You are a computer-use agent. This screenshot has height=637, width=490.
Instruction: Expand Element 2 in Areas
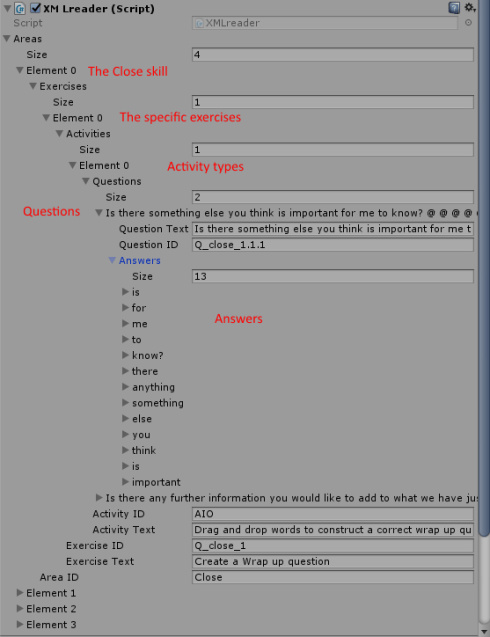(x=20, y=609)
